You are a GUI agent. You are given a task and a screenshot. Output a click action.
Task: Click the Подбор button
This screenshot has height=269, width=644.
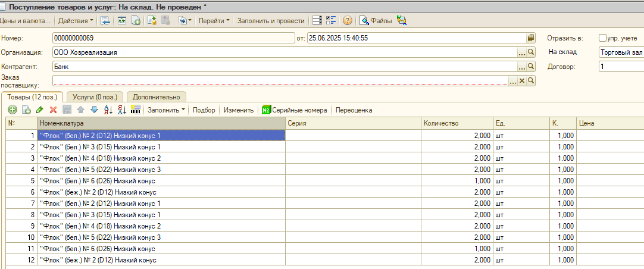click(204, 110)
